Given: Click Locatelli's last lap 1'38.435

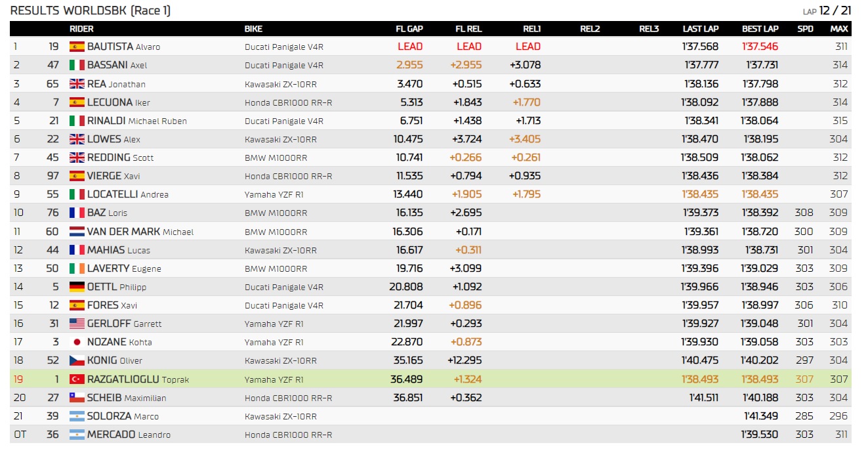Looking at the screenshot, I should 701,194.
